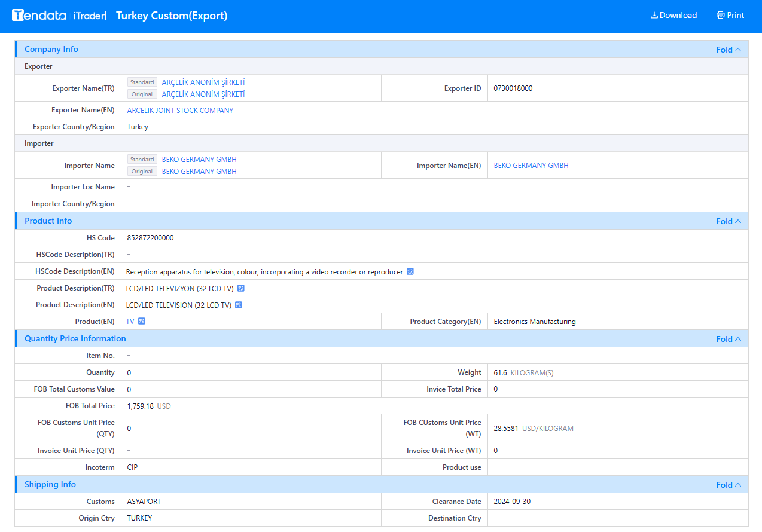Open Original importer BEKO GERMANY GMBH link
The width and height of the screenshot is (762, 532).
pyautogui.click(x=199, y=172)
